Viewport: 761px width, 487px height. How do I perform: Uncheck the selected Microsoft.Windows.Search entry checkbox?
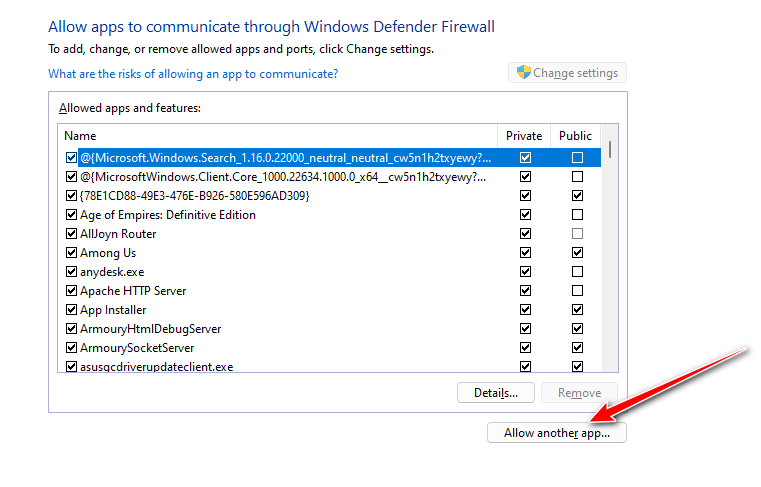tap(71, 158)
